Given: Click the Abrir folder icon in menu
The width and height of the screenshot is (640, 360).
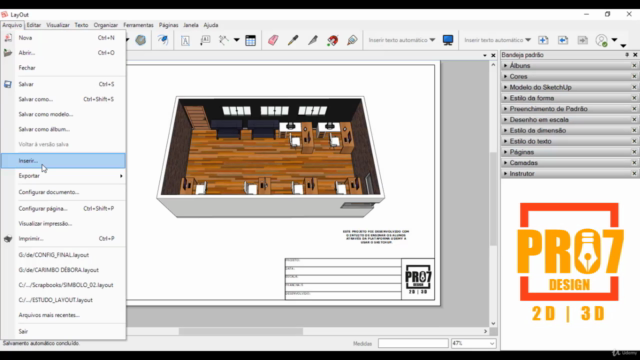Looking at the screenshot, I should coord(8,53).
